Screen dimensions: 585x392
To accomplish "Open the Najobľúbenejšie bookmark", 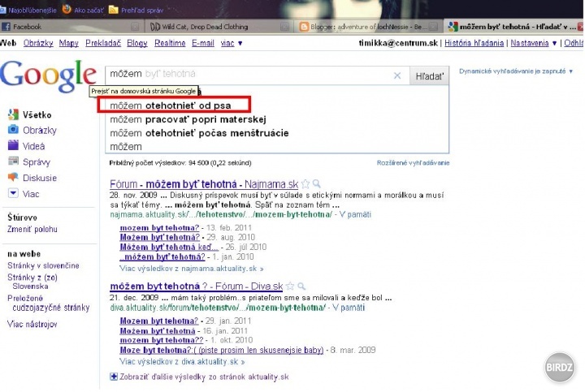I will 28,10.
